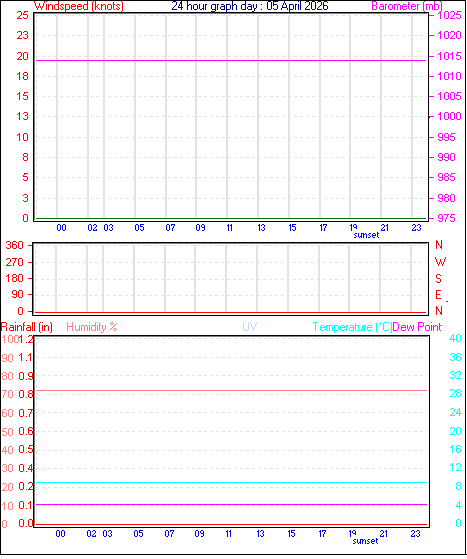Select the humidity axis value 50
The image size is (467, 559).
pyautogui.click(x=7, y=432)
